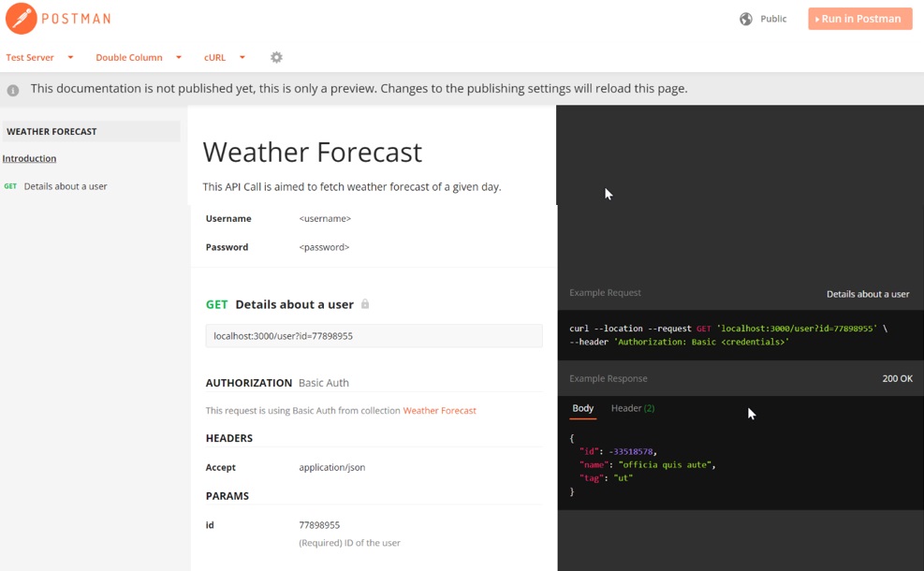Open the Introduction link in sidebar
Image resolution: width=924 pixels, height=571 pixels.
[29, 158]
